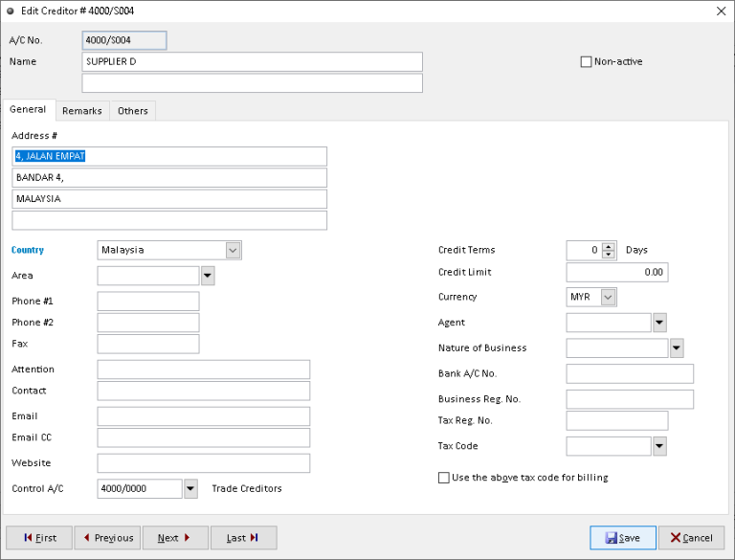Go to the Next record
735x560 pixels.
tap(175, 537)
